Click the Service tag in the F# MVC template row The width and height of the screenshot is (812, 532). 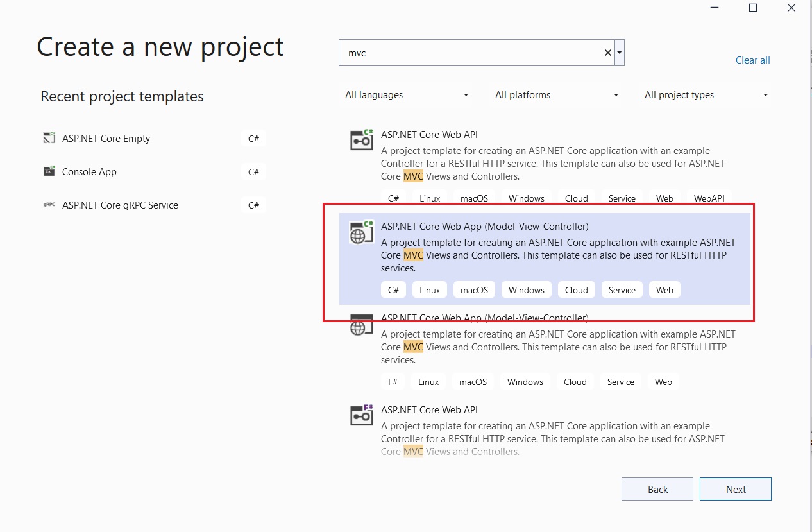[621, 382]
